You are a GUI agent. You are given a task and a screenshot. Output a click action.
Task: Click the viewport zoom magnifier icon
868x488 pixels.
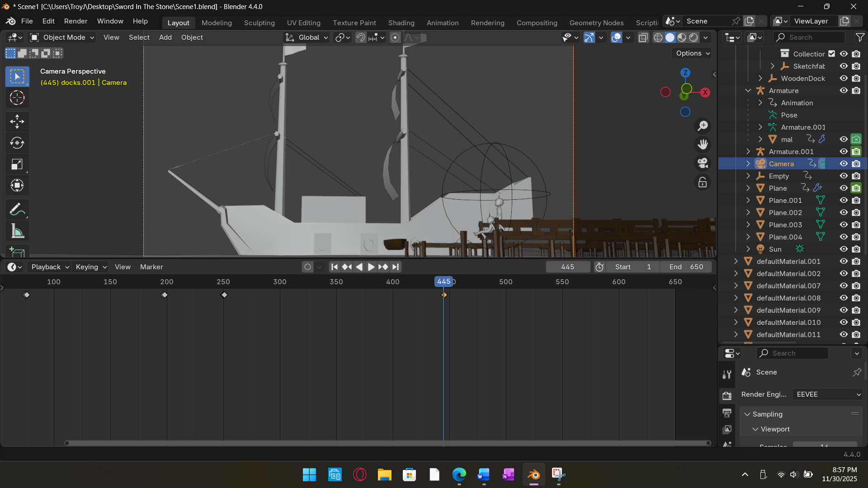tap(703, 126)
